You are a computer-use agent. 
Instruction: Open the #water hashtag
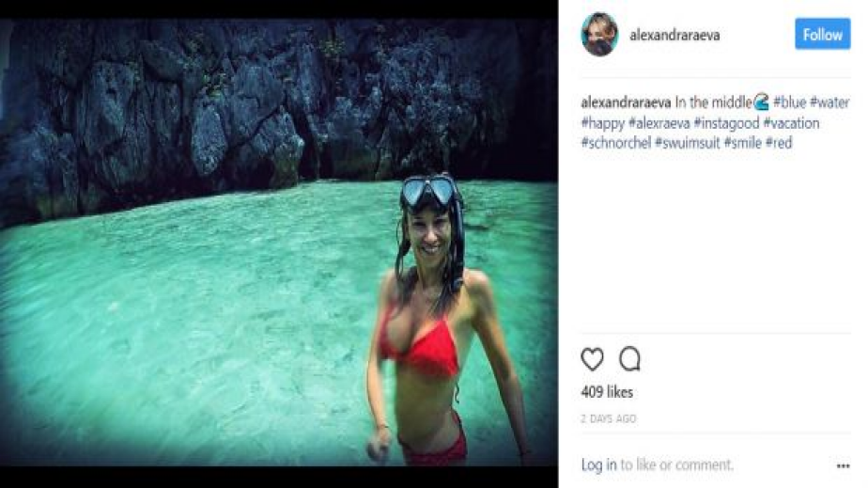click(829, 102)
